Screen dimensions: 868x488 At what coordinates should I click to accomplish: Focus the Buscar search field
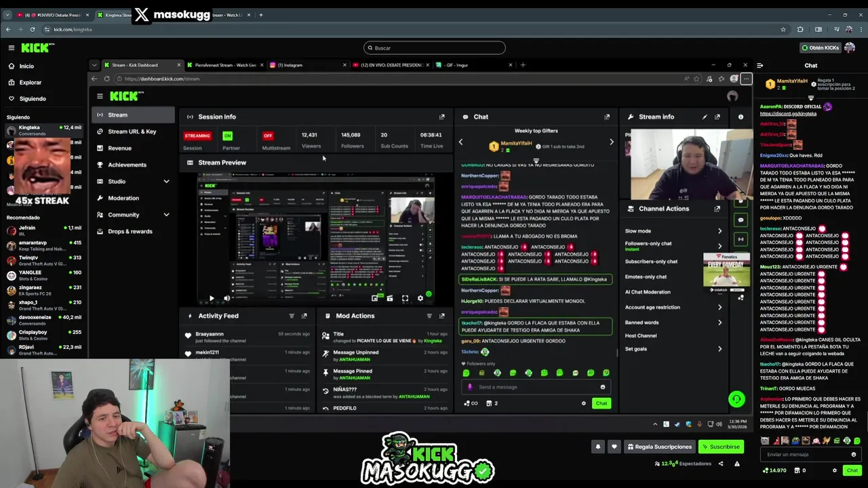coord(435,48)
